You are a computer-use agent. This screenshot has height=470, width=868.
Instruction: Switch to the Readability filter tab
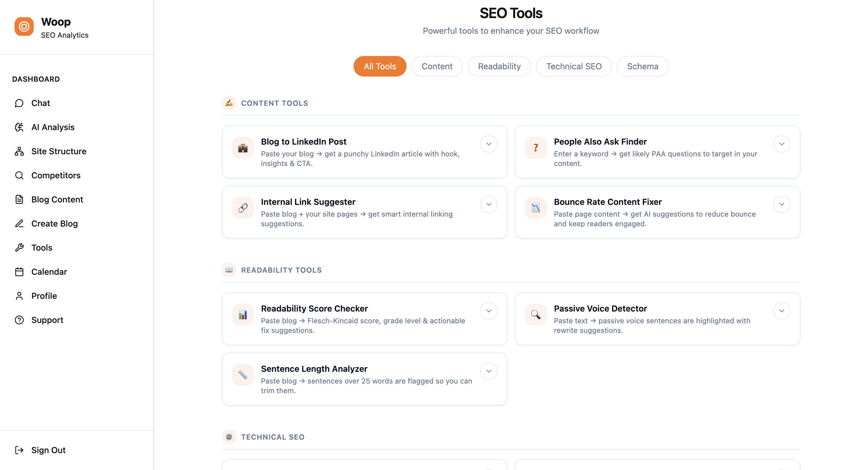(x=499, y=66)
